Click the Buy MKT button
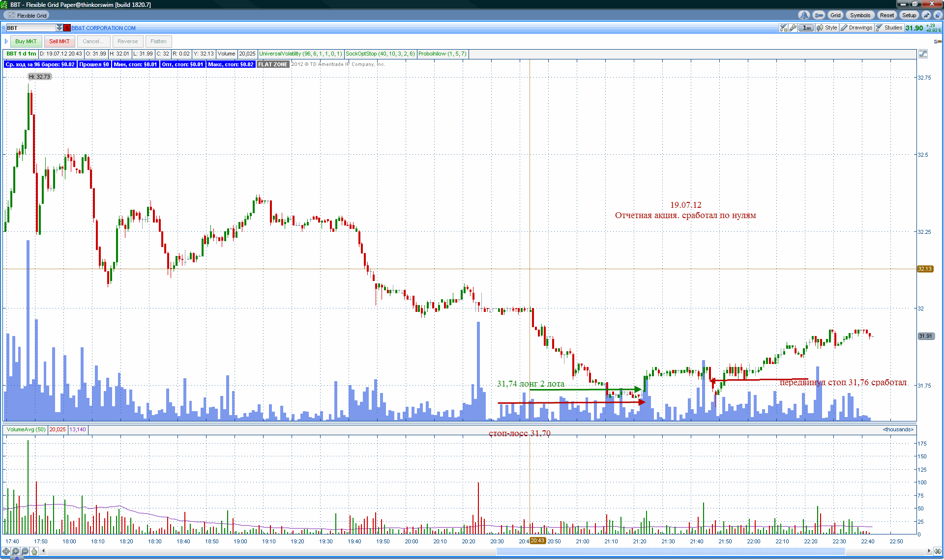 [x=26, y=41]
